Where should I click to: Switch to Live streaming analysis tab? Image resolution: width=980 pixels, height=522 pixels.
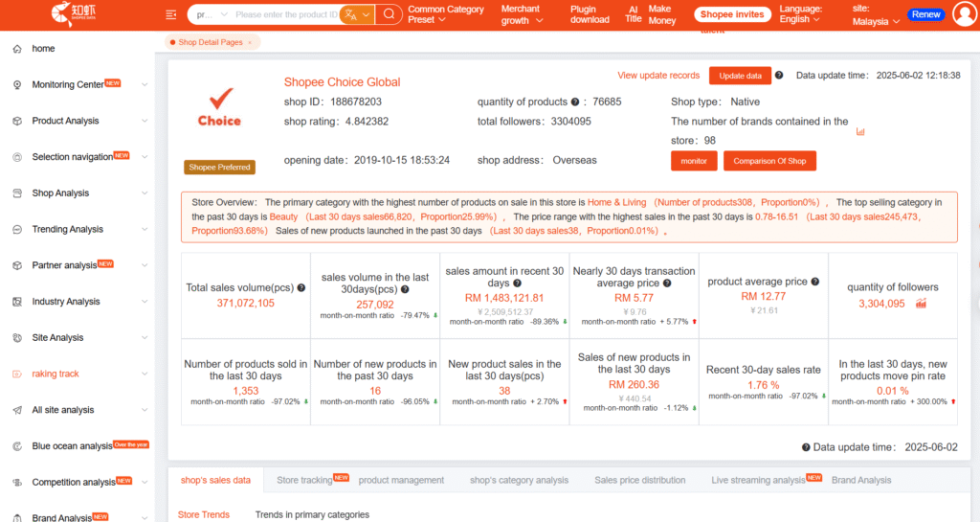point(758,480)
